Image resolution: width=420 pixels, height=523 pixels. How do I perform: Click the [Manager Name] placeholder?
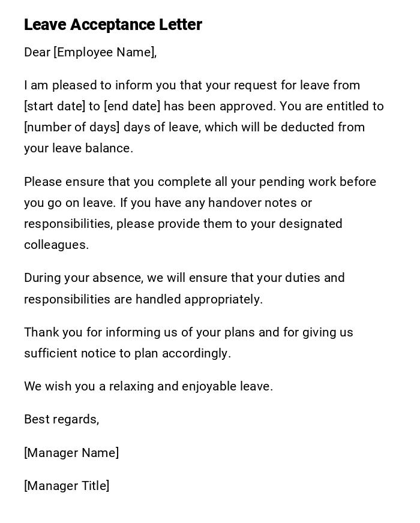coord(71,453)
